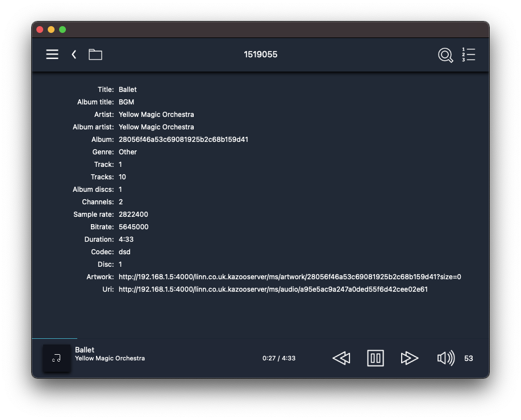The image size is (521, 420).
Task: Show the numbered playlist queue icon
Action: pos(469,54)
